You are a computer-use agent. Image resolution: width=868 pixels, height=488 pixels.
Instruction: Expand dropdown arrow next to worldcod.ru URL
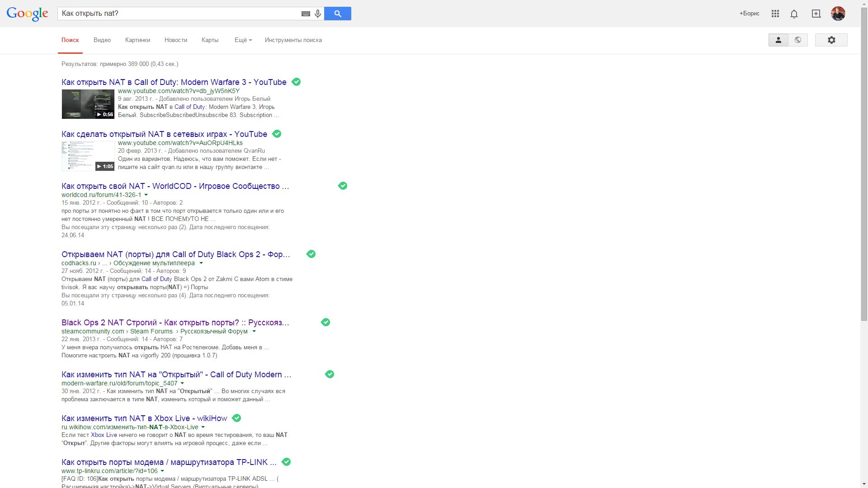[146, 195]
